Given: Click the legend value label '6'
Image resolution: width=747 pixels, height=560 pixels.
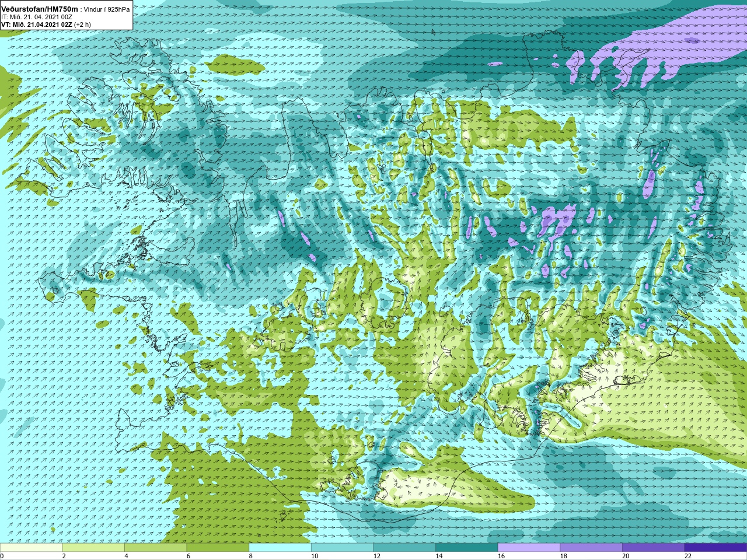Looking at the screenshot, I should click(189, 556).
